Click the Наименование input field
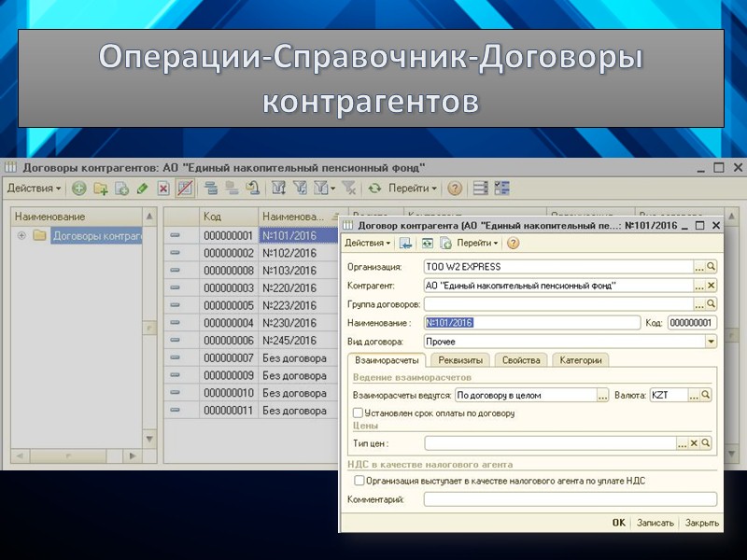 click(x=532, y=323)
